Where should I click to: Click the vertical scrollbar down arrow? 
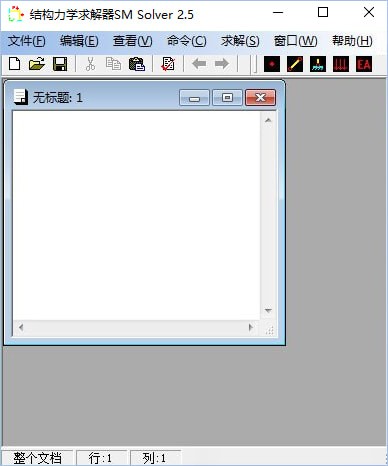coord(268,311)
